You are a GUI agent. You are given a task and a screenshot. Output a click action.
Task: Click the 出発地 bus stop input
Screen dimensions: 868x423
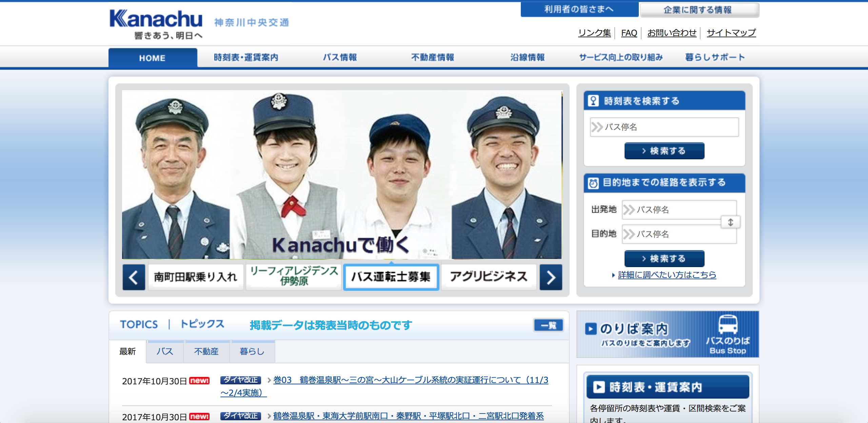pos(679,210)
